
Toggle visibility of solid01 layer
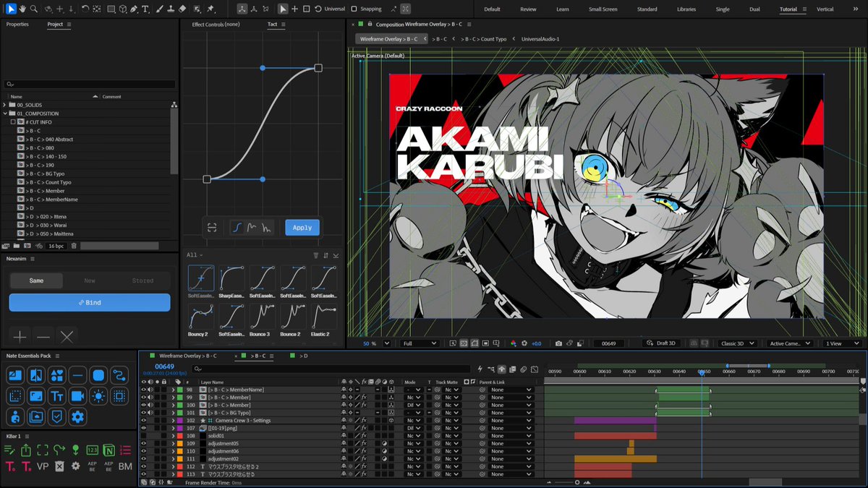143,436
